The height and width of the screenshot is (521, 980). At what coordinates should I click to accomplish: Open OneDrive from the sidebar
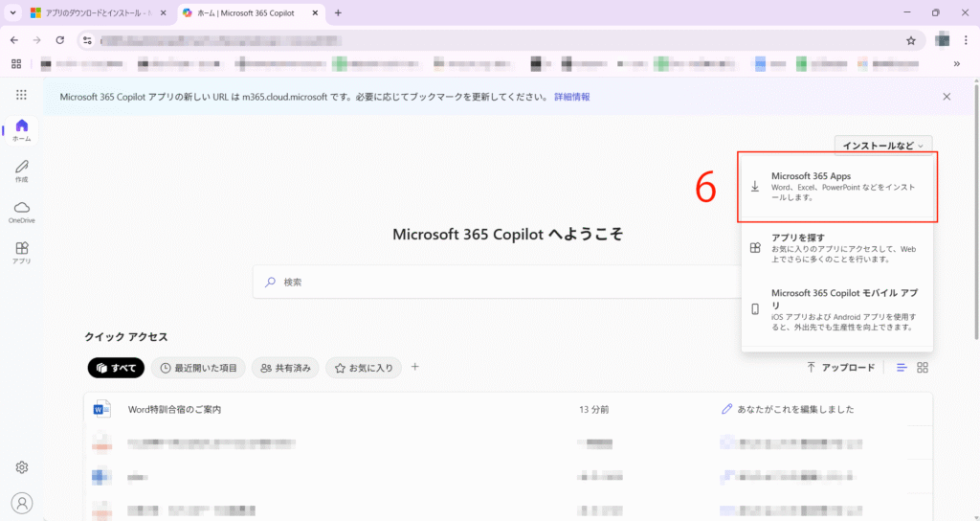(x=22, y=212)
